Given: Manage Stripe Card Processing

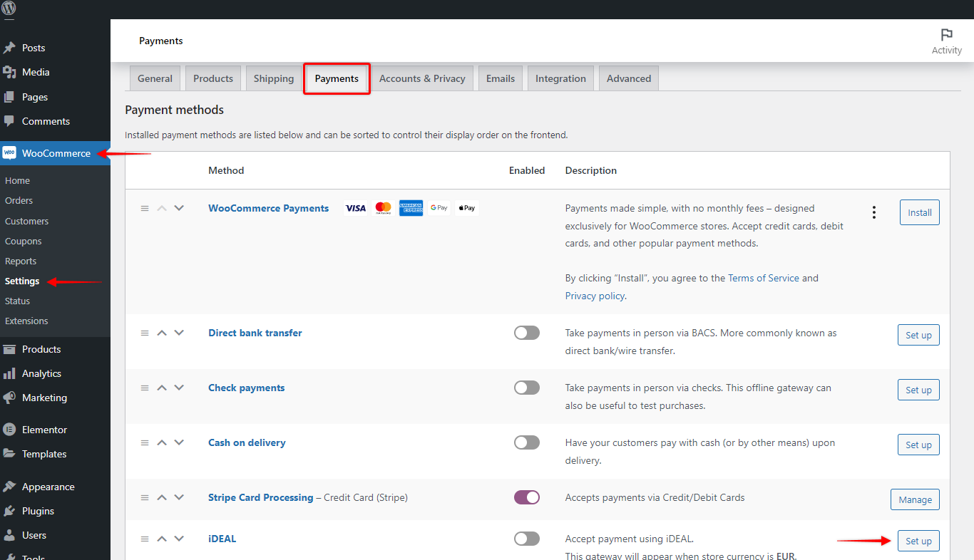Looking at the screenshot, I should pyautogui.click(x=915, y=499).
